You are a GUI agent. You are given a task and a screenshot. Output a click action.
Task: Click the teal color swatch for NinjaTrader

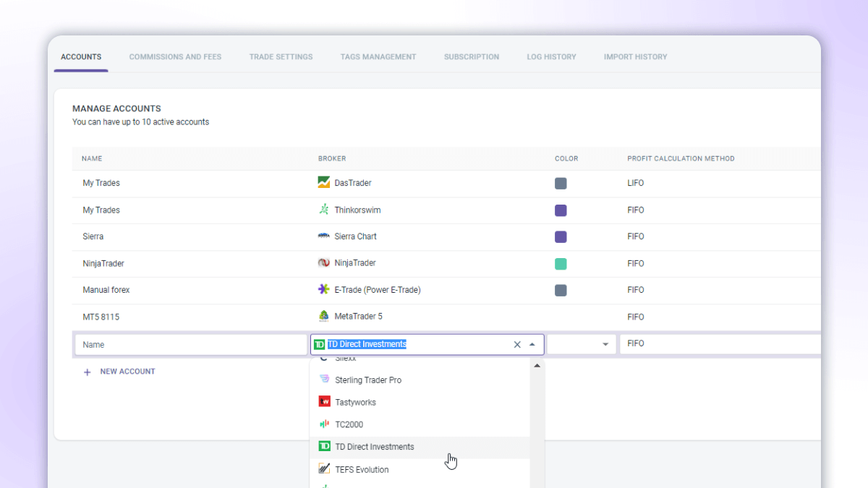pyautogui.click(x=561, y=264)
